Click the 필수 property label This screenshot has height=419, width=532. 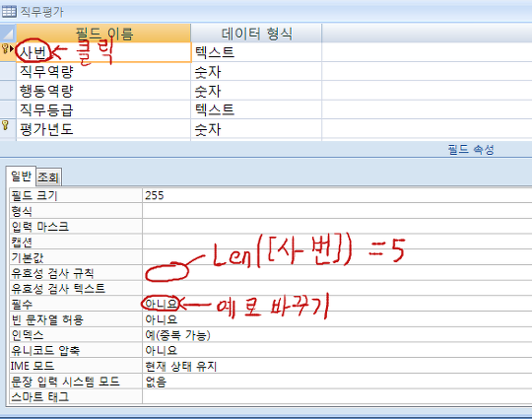pyautogui.click(x=76, y=304)
